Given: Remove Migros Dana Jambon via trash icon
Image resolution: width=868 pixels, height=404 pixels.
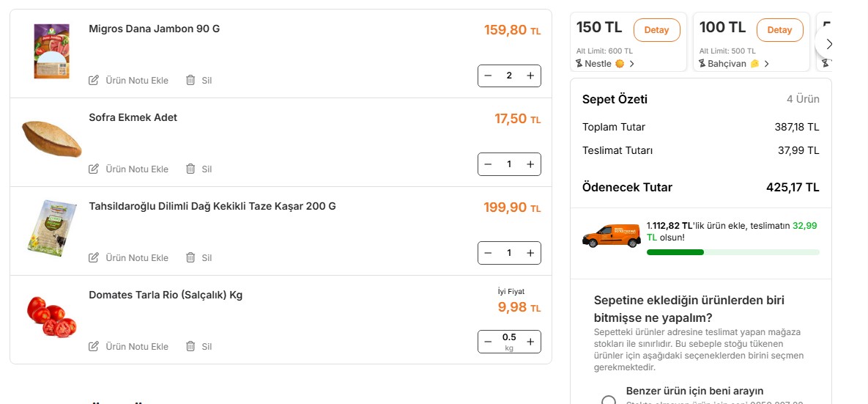Looking at the screenshot, I should (x=190, y=80).
